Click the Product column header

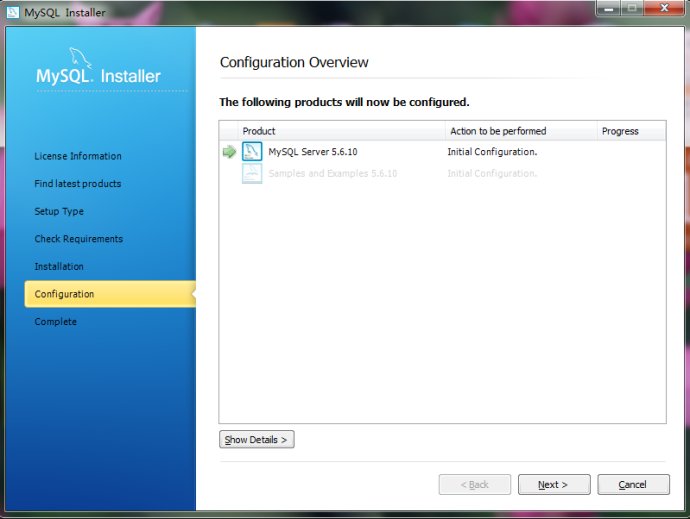pos(341,131)
